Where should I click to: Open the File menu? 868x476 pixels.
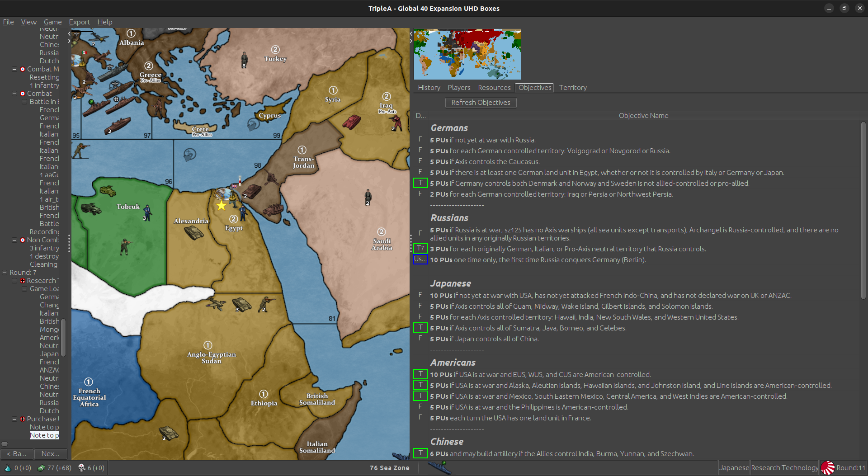pyautogui.click(x=8, y=22)
